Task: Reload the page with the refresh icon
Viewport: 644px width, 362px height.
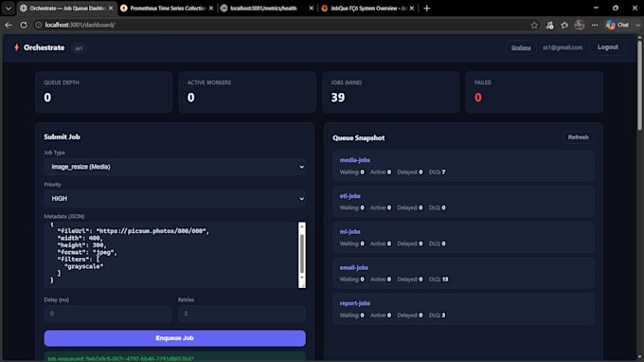Action: 24,25
